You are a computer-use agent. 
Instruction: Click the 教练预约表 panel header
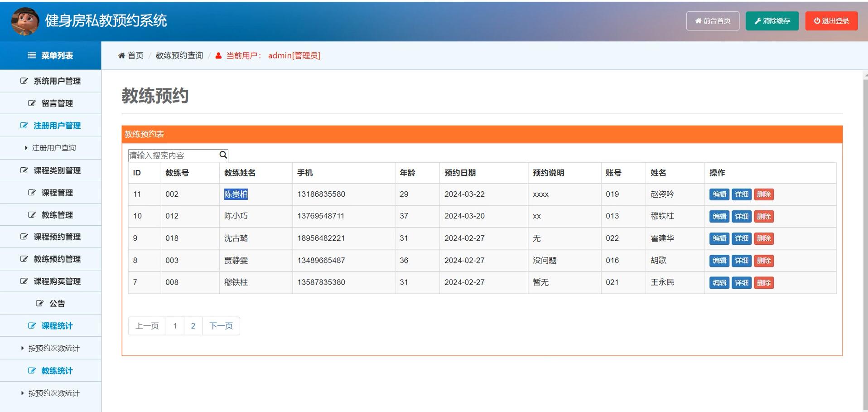click(482, 134)
